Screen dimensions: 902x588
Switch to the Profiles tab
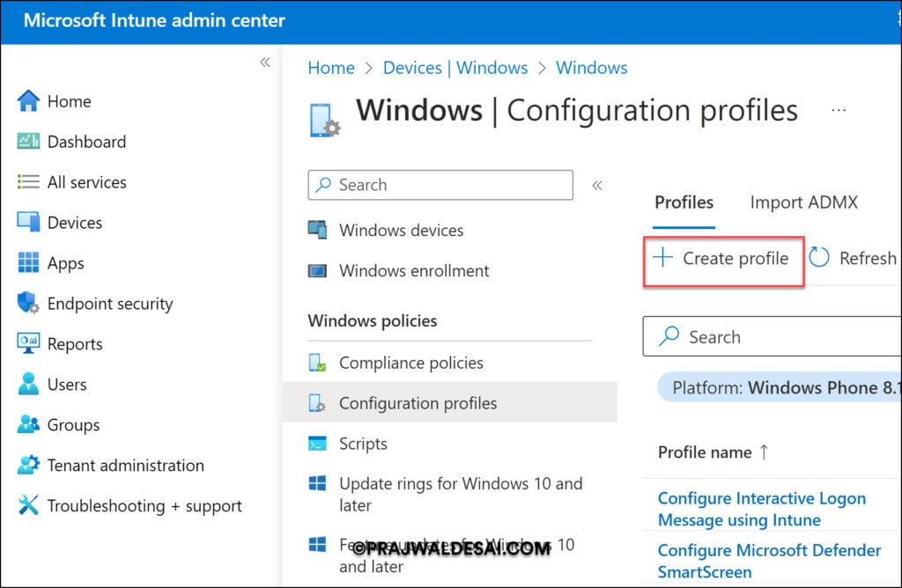[684, 202]
